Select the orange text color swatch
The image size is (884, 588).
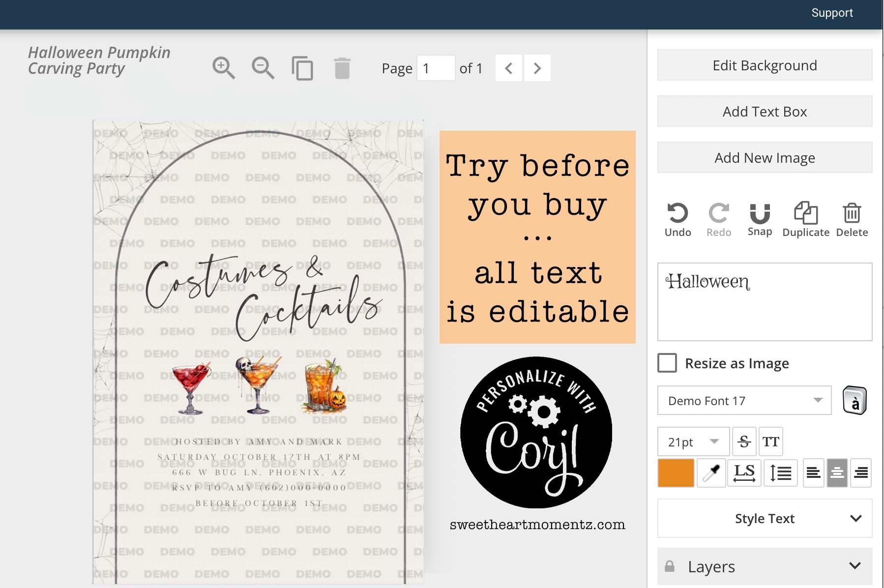click(676, 473)
